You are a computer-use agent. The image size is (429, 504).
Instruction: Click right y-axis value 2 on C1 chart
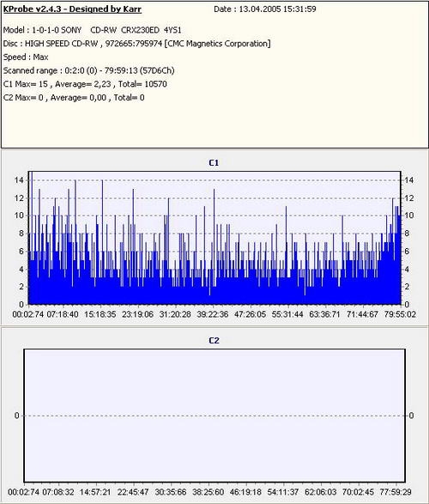[x=407, y=287]
